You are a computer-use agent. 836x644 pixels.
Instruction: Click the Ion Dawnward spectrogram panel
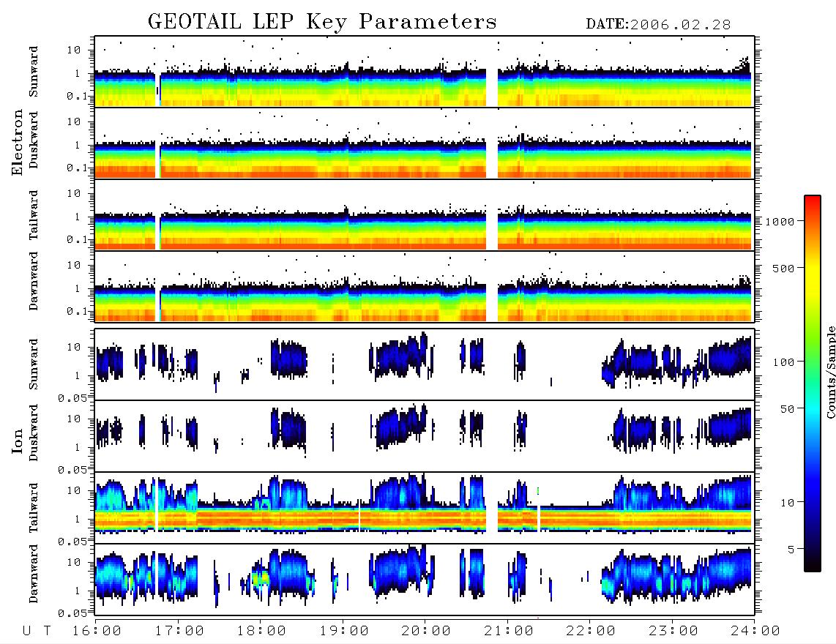(425, 580)
